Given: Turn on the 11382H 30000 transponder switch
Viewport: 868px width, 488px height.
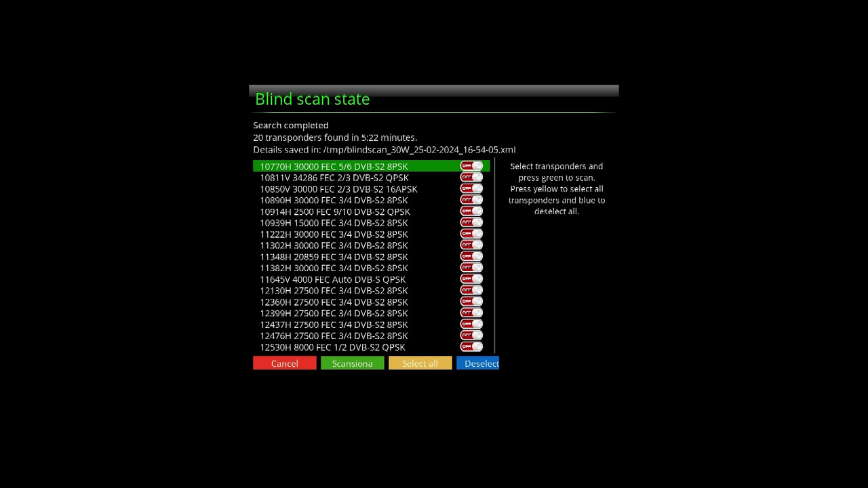Looking at the screenshot, I should (x=471, y=267).
